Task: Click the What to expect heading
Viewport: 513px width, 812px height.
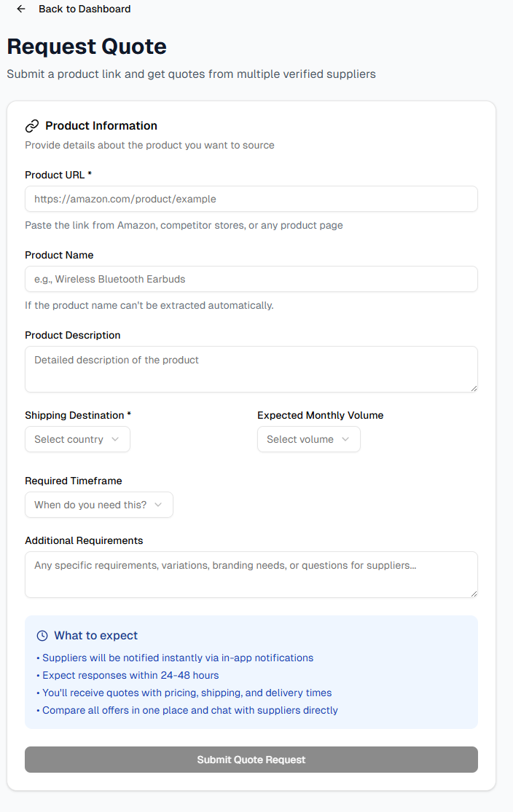Action: (95, 636)
